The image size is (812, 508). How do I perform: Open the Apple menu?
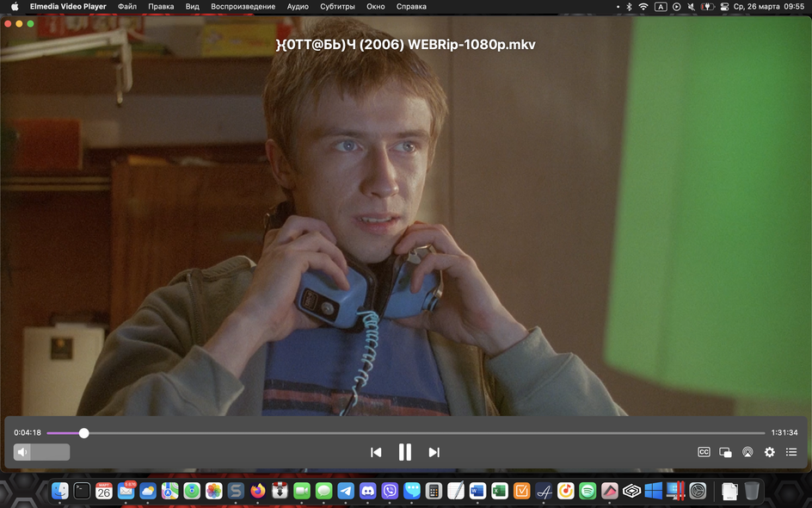tap(15, 7)
